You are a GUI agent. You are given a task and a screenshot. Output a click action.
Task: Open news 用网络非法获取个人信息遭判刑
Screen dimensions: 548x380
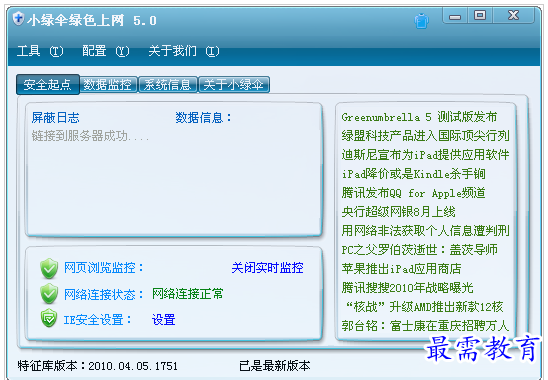click(x=425, y=231)
